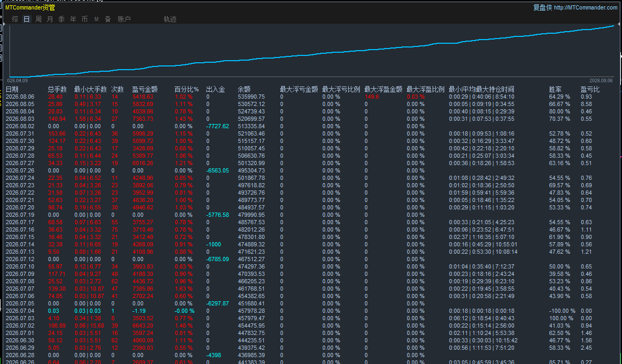Click holding time 0:00:29 | 0:40:06 | 8:54:10
The width and height of the screenshot is (622, 364).
(x=482, y=97)
